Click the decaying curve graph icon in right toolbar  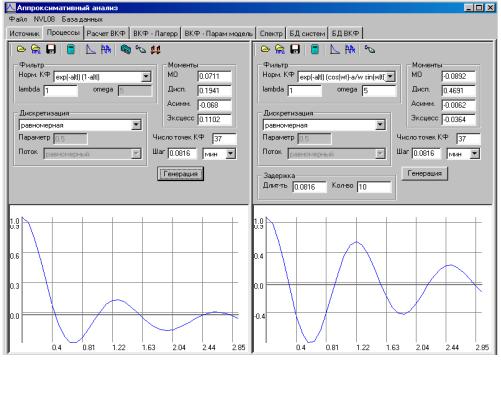[x=335, y=49]
